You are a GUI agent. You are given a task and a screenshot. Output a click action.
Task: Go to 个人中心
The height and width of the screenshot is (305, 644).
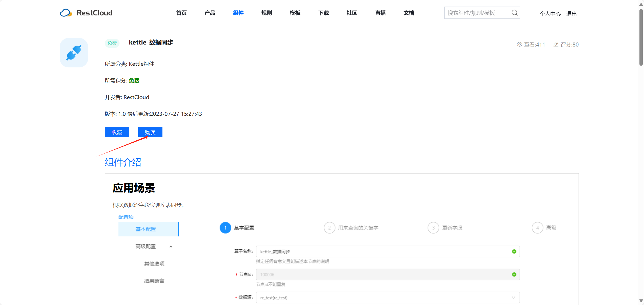(550, 14)
